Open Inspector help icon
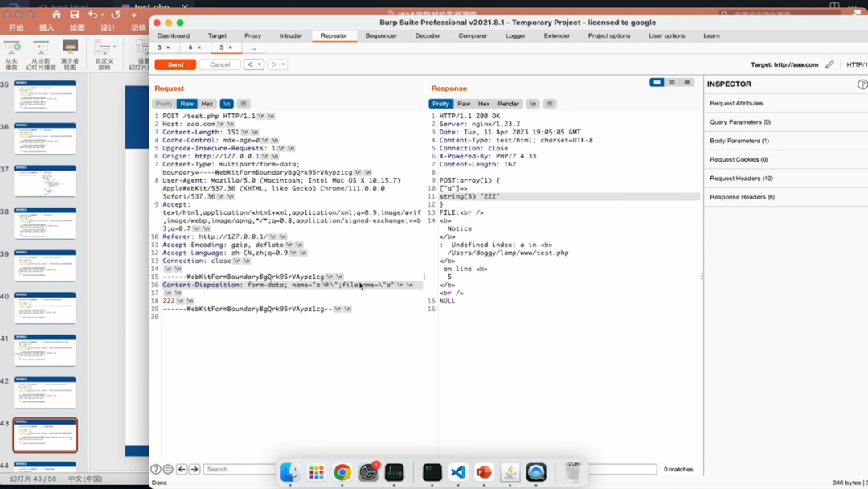868x489 pixels. (x=862, y=84)
